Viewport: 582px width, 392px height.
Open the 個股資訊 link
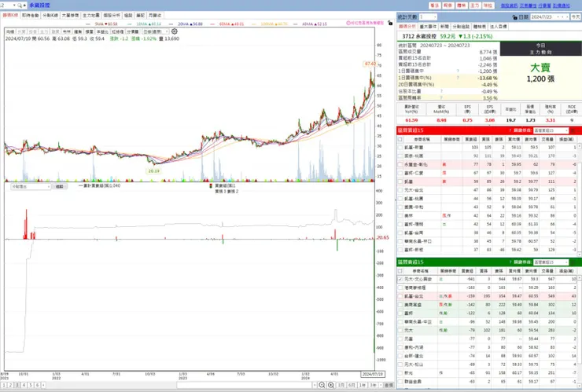click(x=509, y=5)
